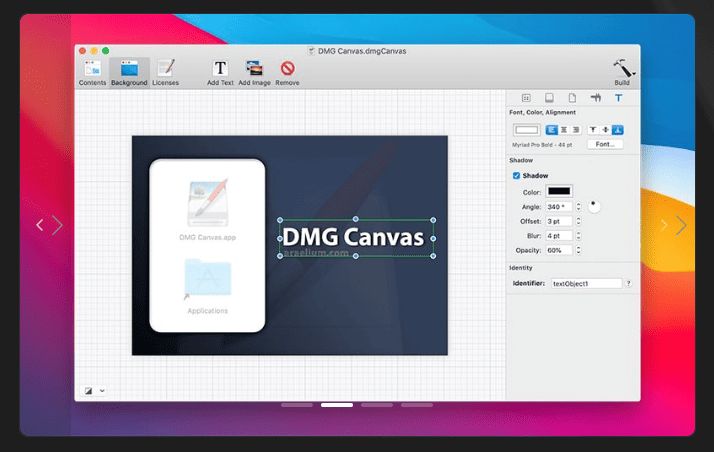Open the Contents toolbar view
Screen dimensions: 714x452
click(x=92, y=73)
